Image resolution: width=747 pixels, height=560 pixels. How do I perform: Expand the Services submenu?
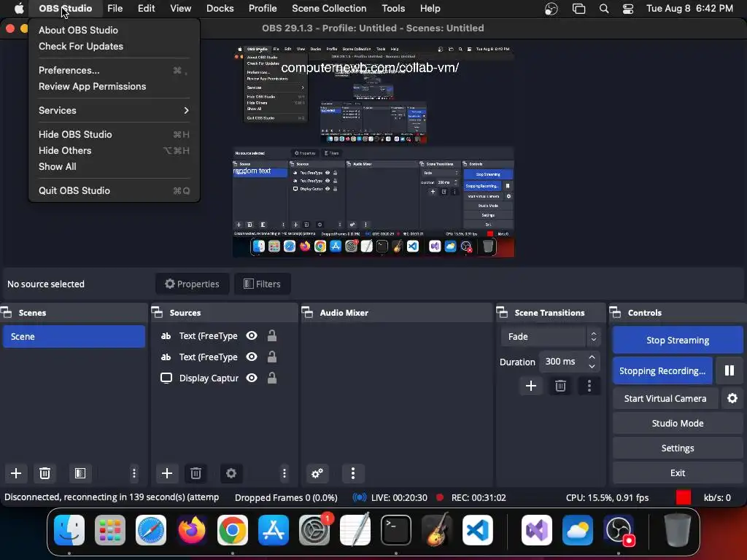114,111
